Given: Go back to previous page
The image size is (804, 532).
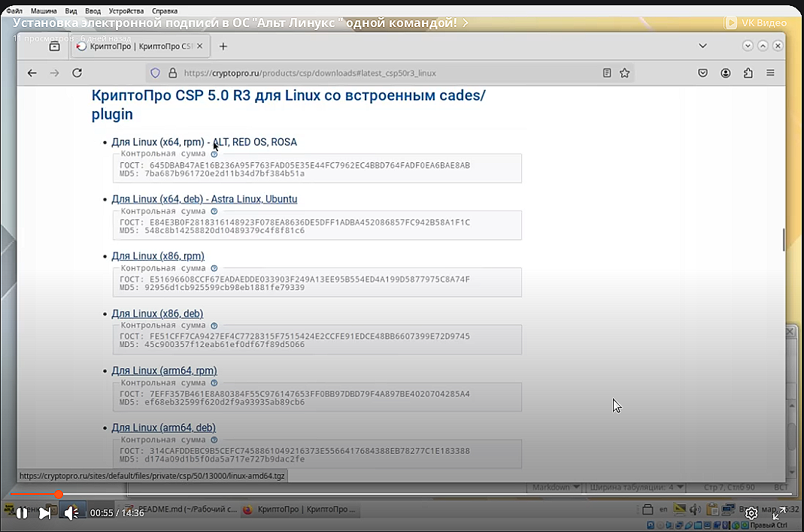Looking at the screenshot, I should coord(32,73).
